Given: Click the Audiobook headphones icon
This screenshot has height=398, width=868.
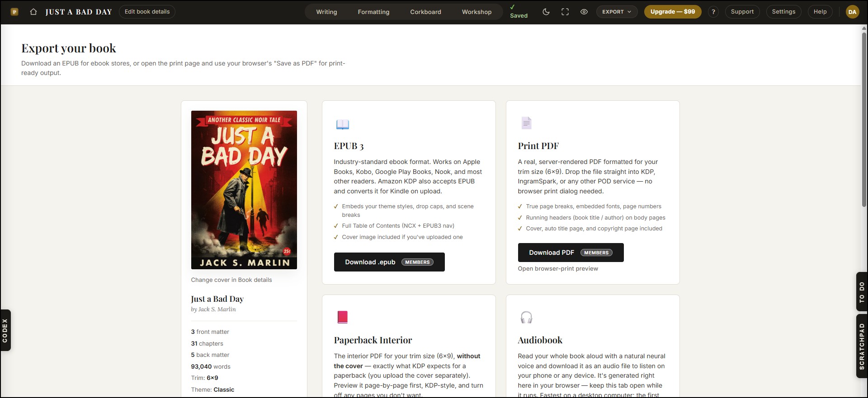Looking at the screenshot, I should 526,317.
